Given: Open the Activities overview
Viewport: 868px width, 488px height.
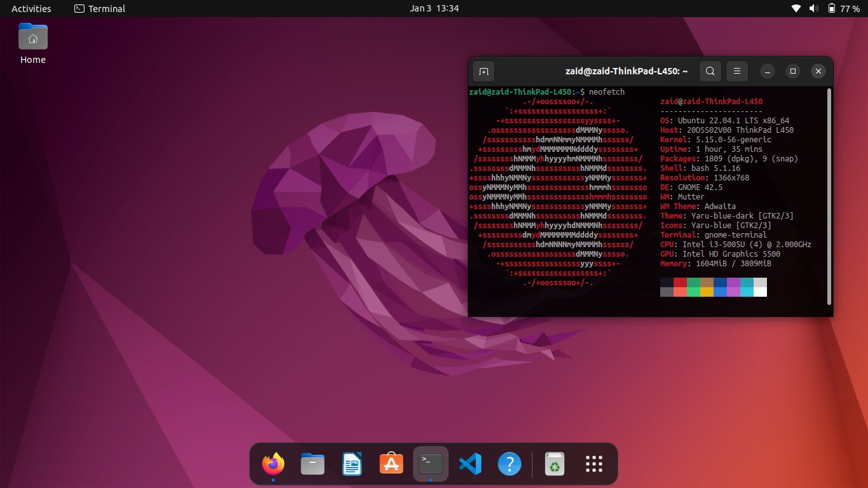Looking at the screenshot, I should point(31,8).
